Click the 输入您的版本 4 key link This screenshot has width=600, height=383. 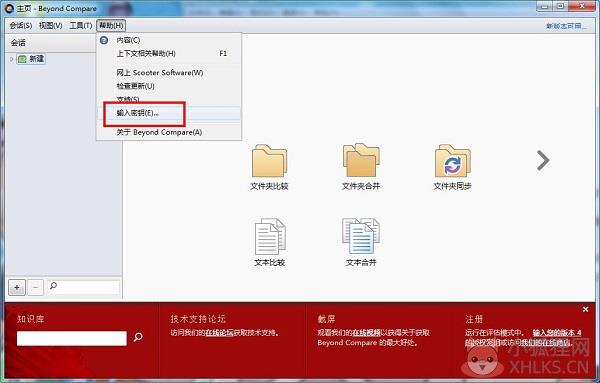pos(557,333)
